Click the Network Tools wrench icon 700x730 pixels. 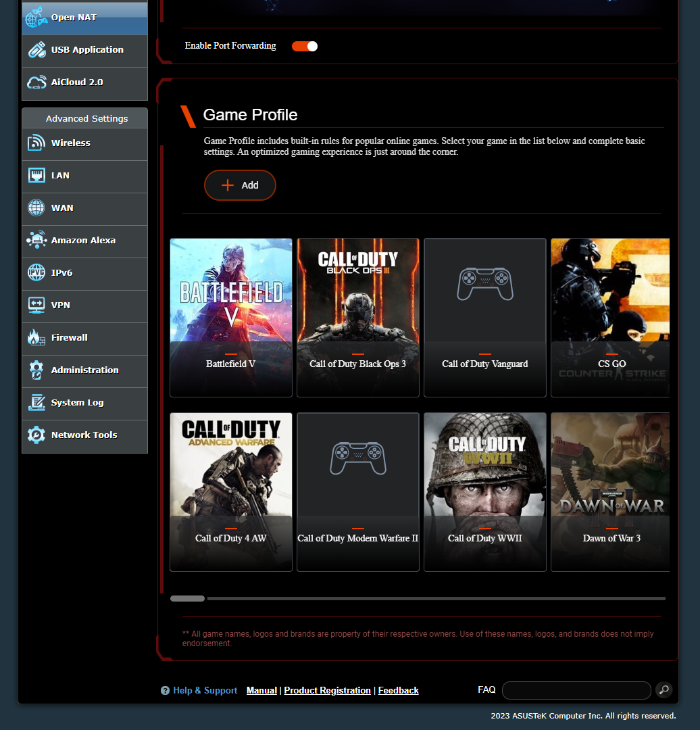coord(36,435)
